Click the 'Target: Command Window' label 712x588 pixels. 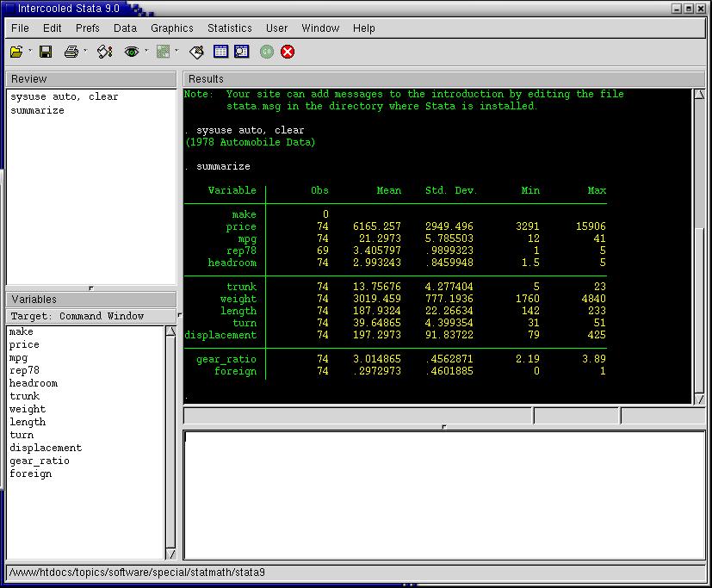pyautogui.click(x=77, y=316)
